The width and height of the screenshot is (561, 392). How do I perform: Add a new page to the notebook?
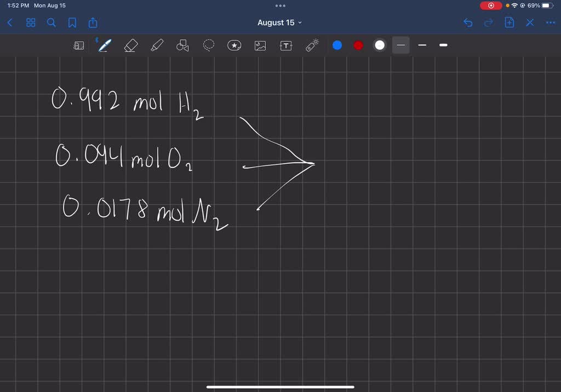[510, 22]
